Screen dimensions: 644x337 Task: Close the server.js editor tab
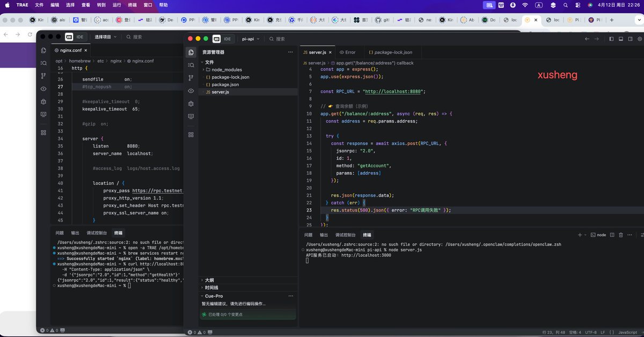pos(330,52)
